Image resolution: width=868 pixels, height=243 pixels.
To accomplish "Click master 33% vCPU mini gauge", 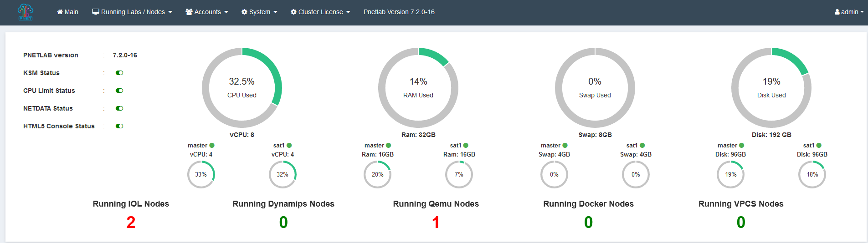I will point(201,174).
